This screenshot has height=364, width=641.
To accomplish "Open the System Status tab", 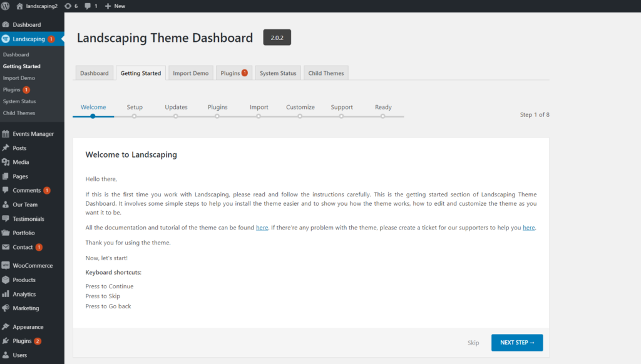I will [x=277, y=73].
